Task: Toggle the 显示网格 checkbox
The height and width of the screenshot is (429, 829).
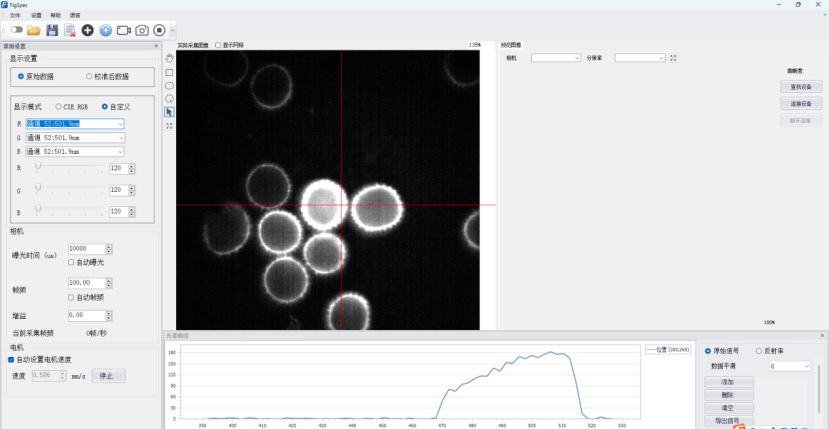Action: pyautogui.click(x=218, y=45)
